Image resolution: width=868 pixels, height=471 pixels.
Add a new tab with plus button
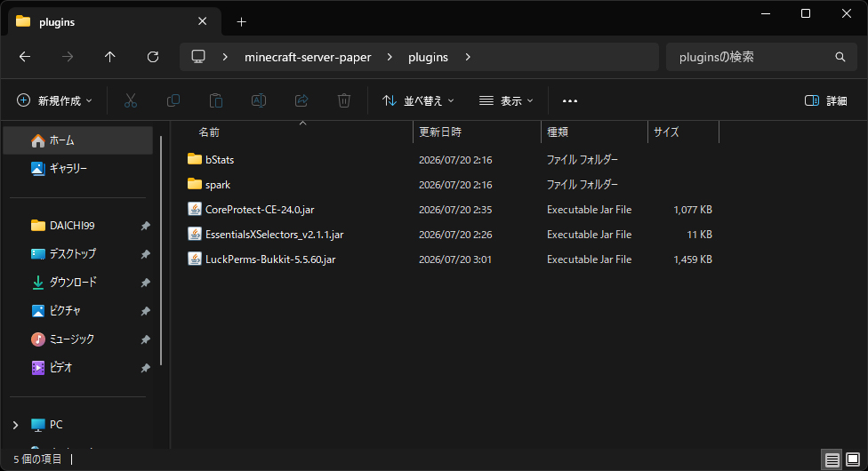[241, 22]
